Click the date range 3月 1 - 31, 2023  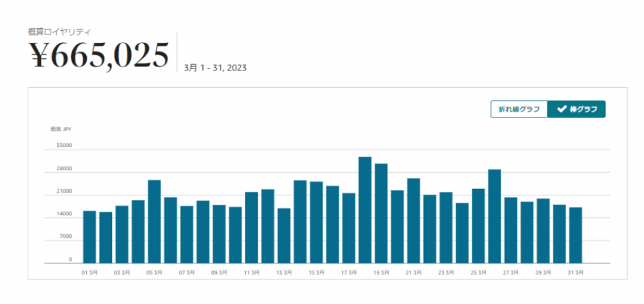[x=216, y=68]
